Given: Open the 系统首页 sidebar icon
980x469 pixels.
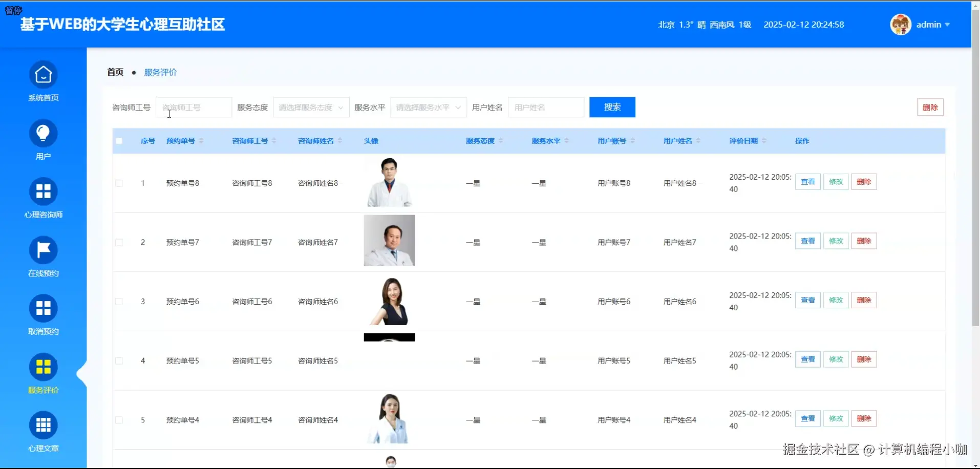Looking at the screenshot, I should (x=43, y=74).
